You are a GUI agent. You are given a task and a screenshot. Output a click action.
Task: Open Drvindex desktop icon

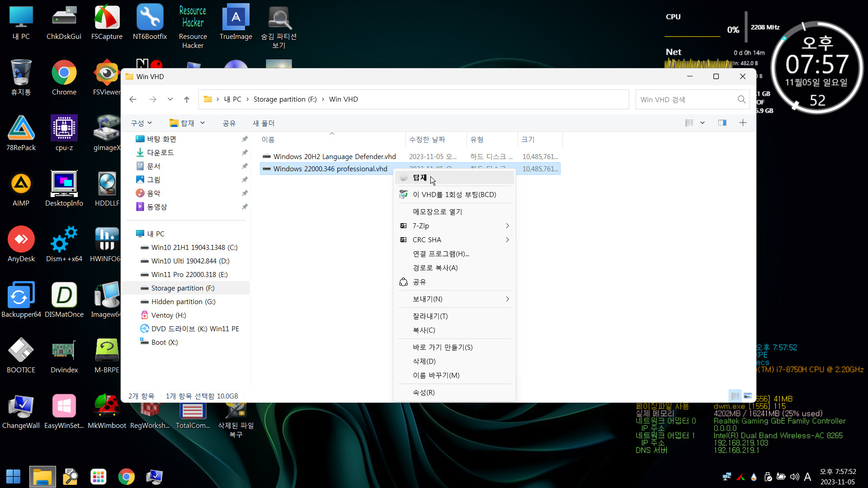point(64,356)
